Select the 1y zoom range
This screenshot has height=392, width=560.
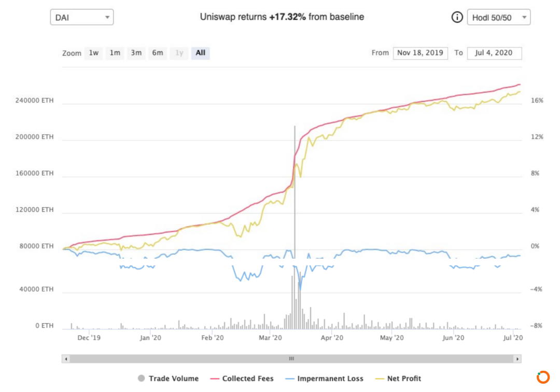pyautogui.click(x=179, y=53)
